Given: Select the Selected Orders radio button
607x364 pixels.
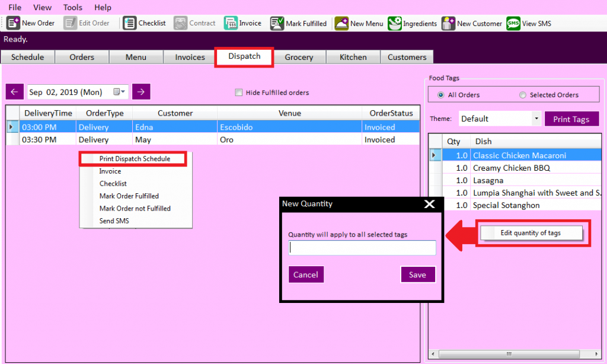Looking at the screenshot, I should coord(522,94).
